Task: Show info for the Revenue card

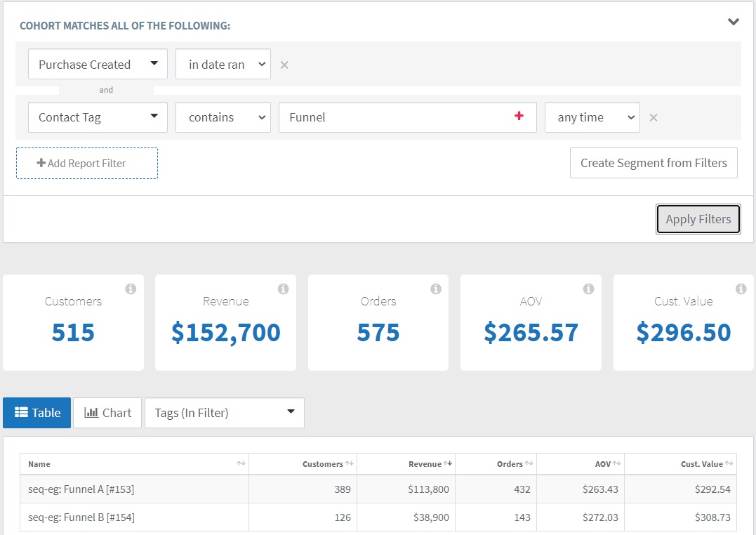Action: (283, 289)
